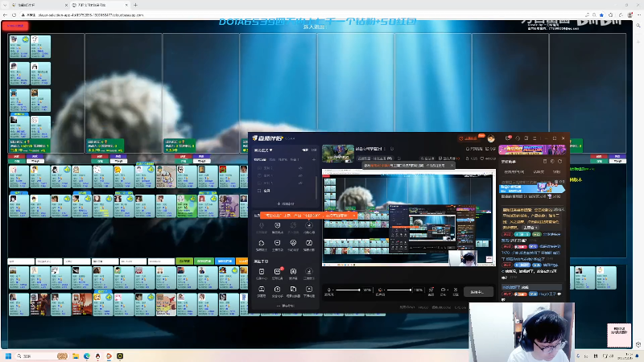Open the browser tab search dropdown chevron
The image size is (644, 362).
coord(6,5)
